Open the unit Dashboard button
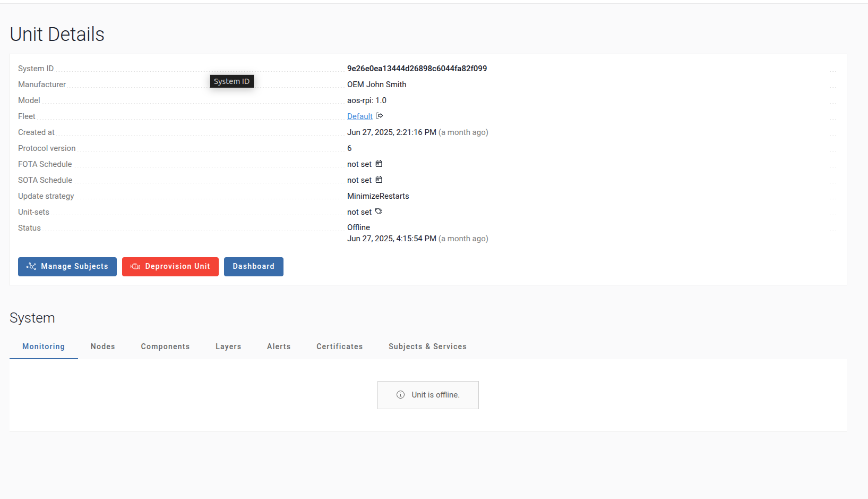Viewport: 868px width, 499px height. point(253,266)
